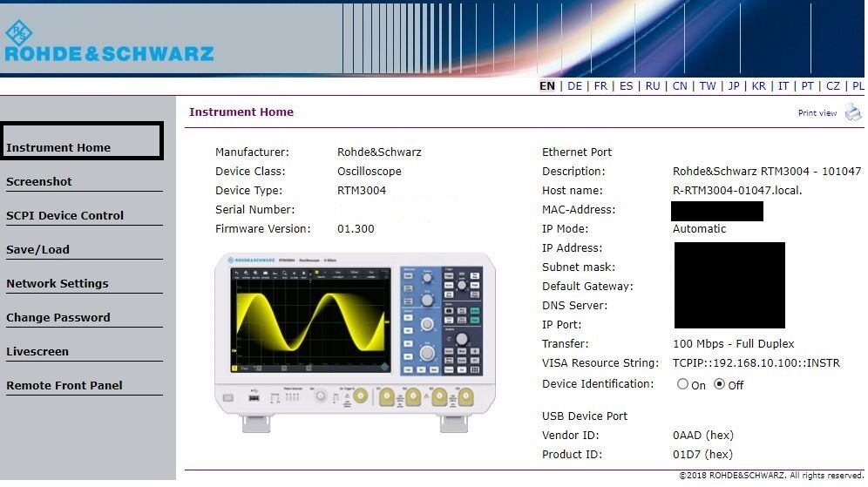
Task: Switch language to PT
Action: pyautogui.click(x=808, y=85)
